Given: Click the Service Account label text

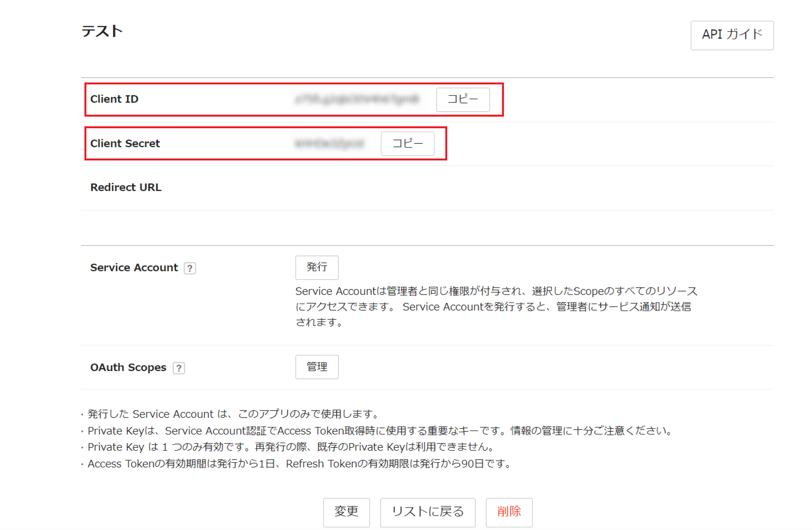Looking at the screenshot, I should click(134, 267).
